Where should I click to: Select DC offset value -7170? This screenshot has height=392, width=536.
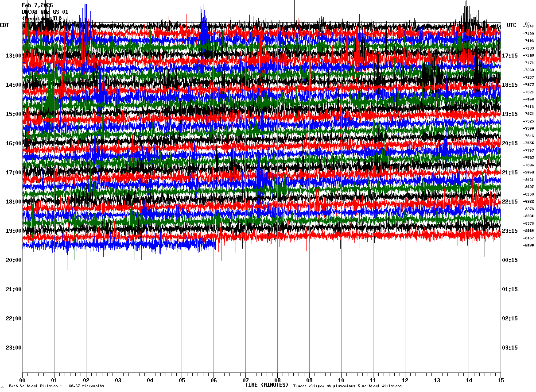[529, 63]
